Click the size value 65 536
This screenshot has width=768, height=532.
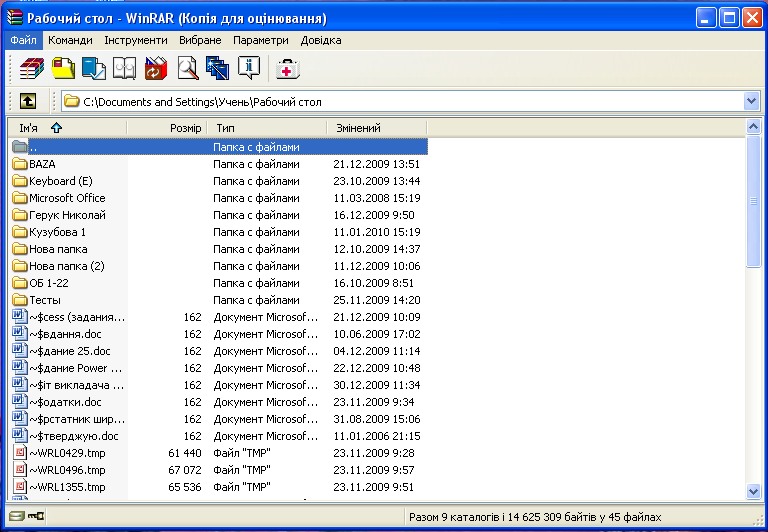185,487
